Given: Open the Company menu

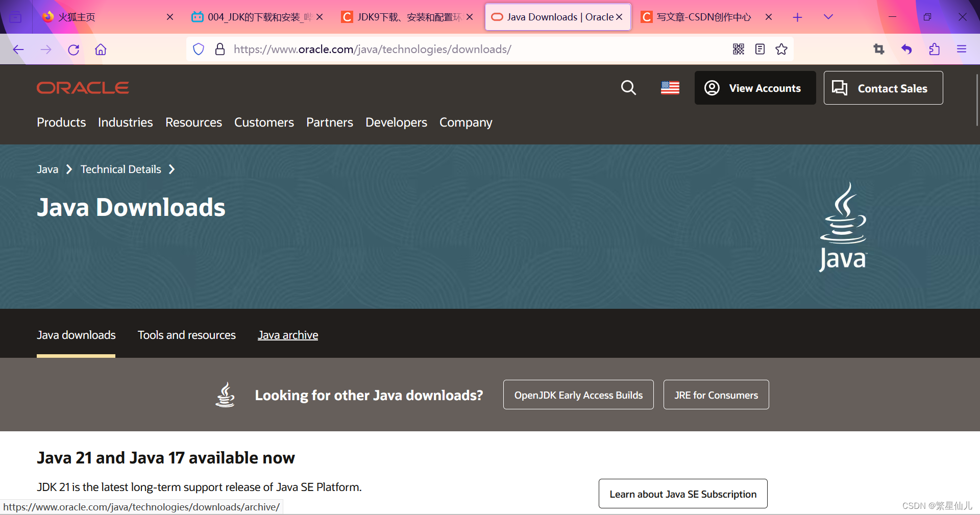Looking at the screenshot, I should coord(466,122).
